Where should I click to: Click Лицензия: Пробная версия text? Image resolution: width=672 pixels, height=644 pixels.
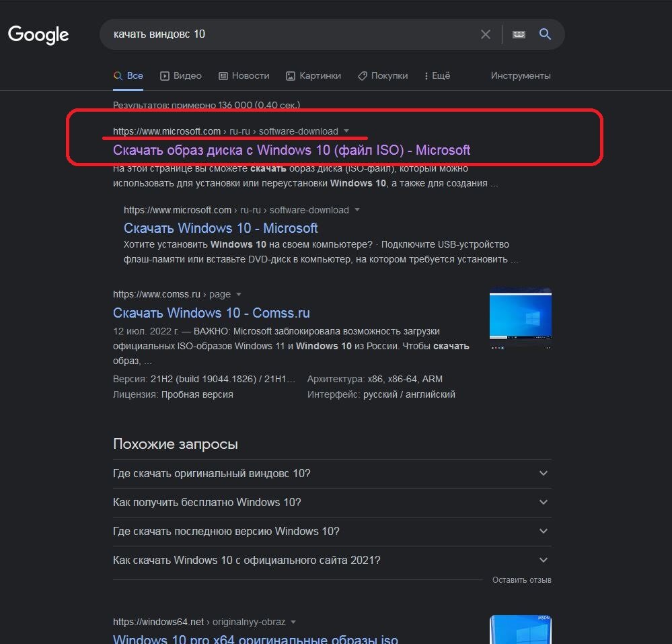click(173, 394)
